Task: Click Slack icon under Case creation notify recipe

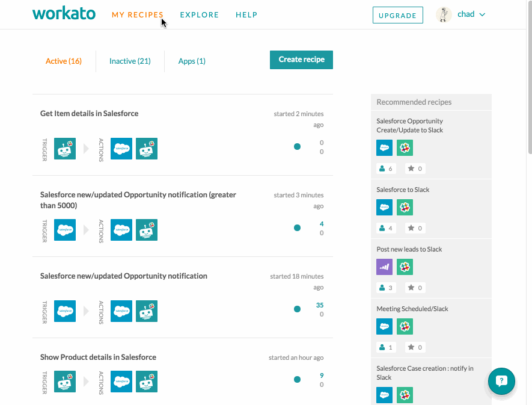Action: click(405, 395)
